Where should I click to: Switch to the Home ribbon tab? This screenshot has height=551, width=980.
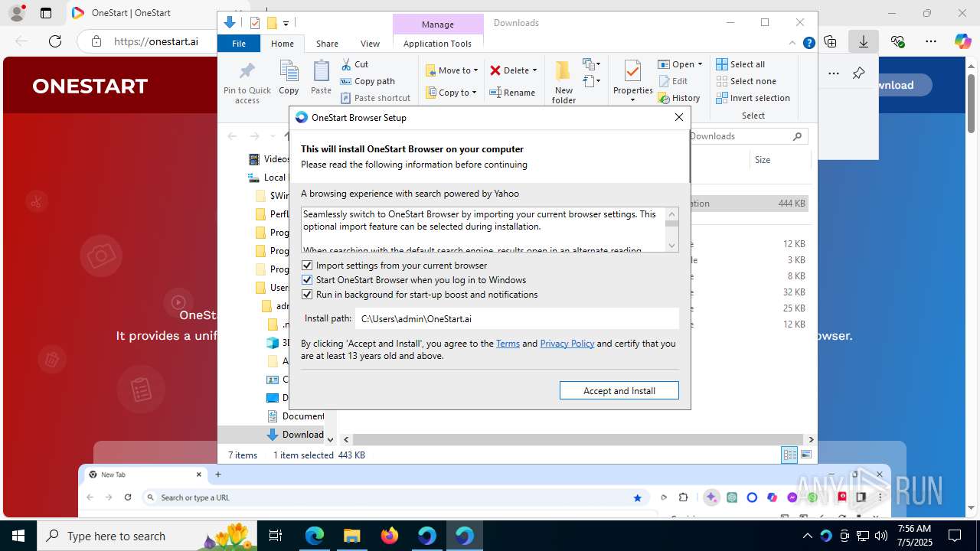(282, 44)
